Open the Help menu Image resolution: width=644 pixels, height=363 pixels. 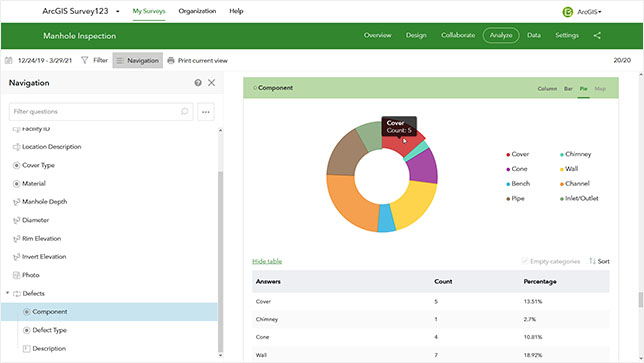click(x=236, y=11)
